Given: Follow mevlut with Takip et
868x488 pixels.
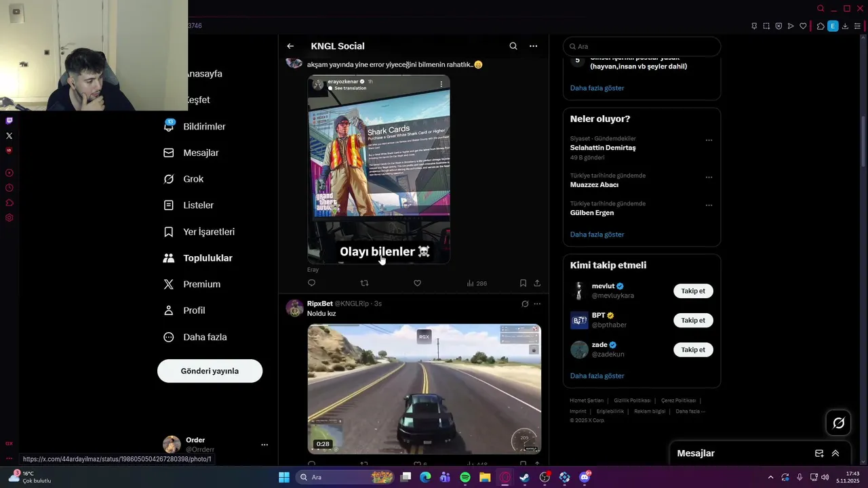Looking at the screenshot, I should [693, 291].
